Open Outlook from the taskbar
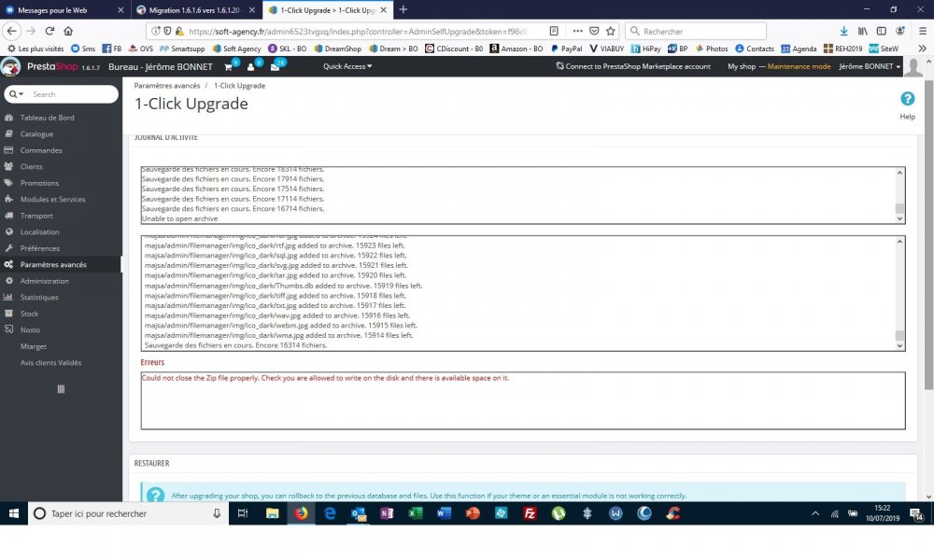The height and width of the screenshot is (560, 934). (358, 513)
